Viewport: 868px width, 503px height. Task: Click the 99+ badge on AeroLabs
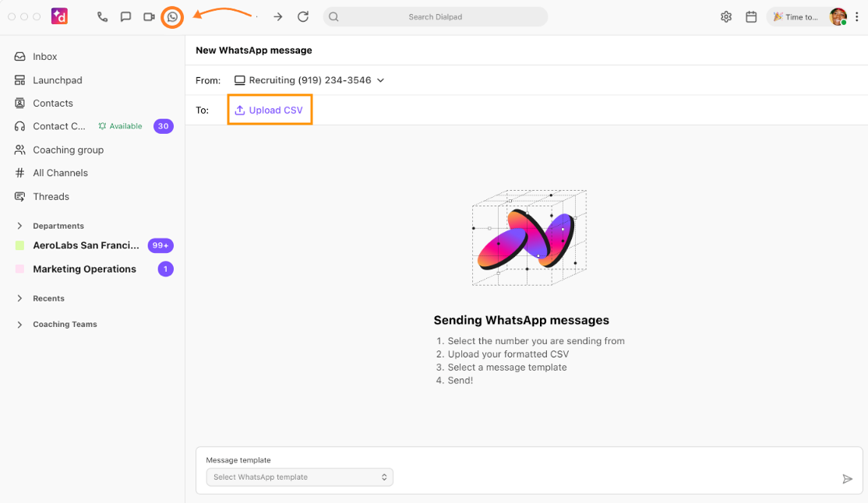click(161, 245)
